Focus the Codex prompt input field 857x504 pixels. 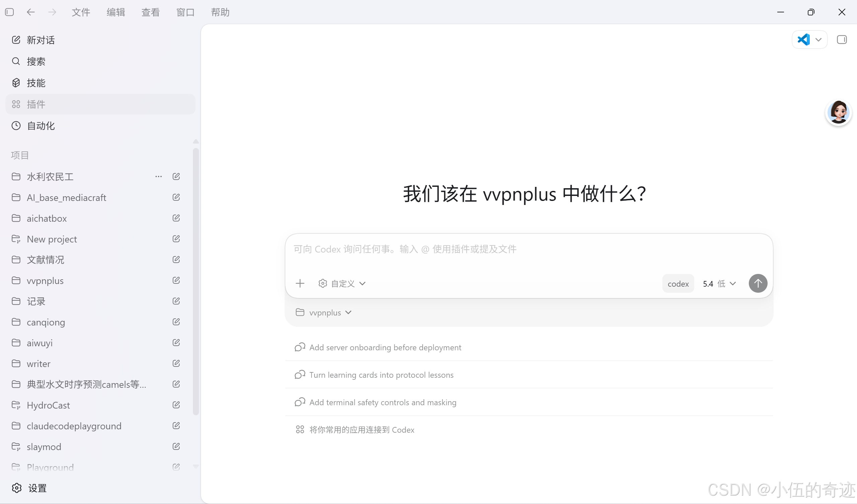529,249
